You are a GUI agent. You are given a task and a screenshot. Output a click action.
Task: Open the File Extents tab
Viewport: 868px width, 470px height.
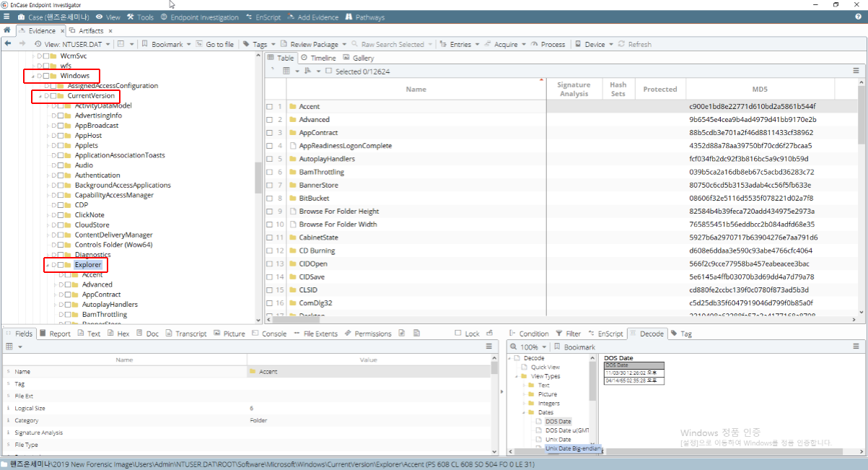coord(315,334)
